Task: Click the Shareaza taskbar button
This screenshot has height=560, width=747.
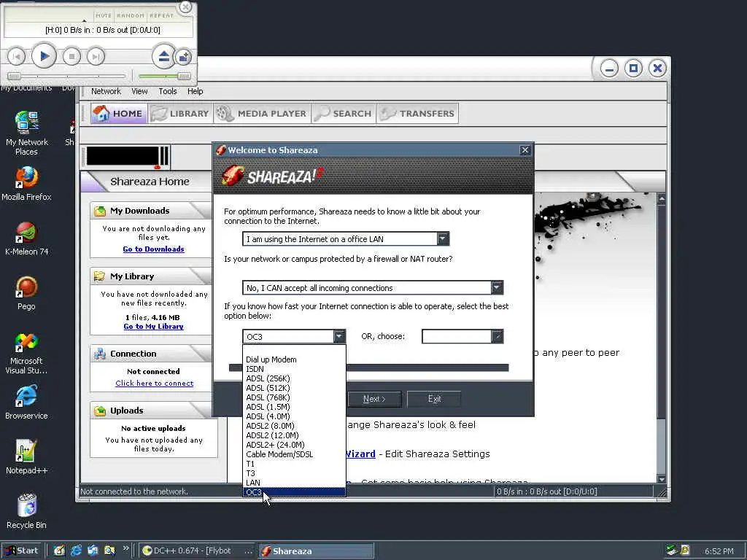Action: tap(316, 551)
